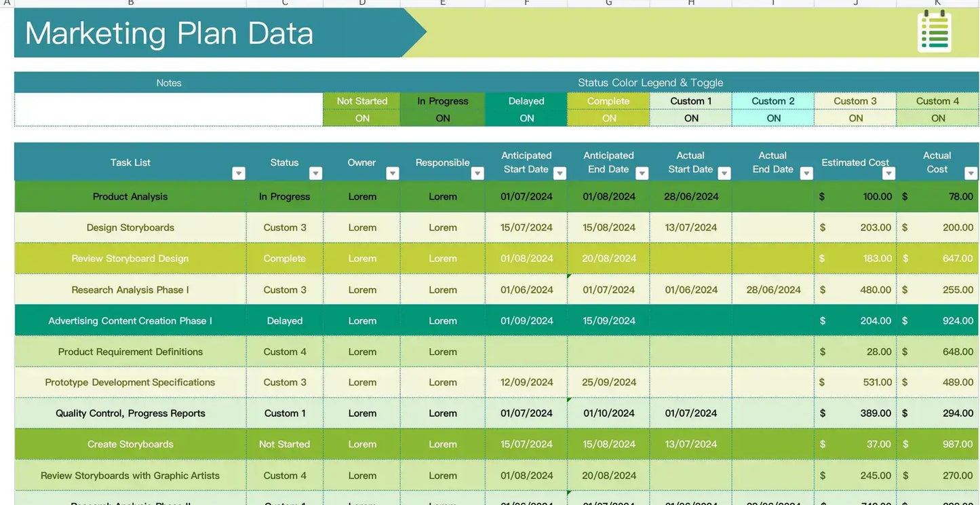This screenshot has height=505, width=980.
Task: Select the Complete color legend swatch
Action: [608, 101]
